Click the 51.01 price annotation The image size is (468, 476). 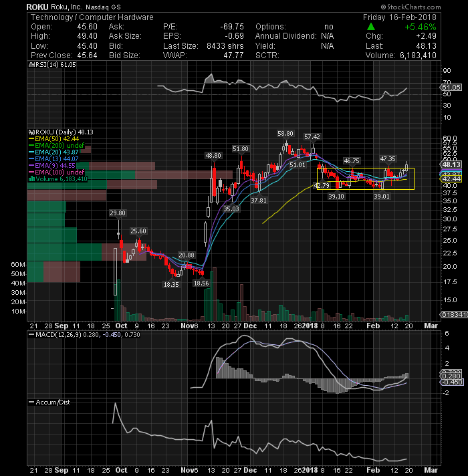tap(298, 165)
